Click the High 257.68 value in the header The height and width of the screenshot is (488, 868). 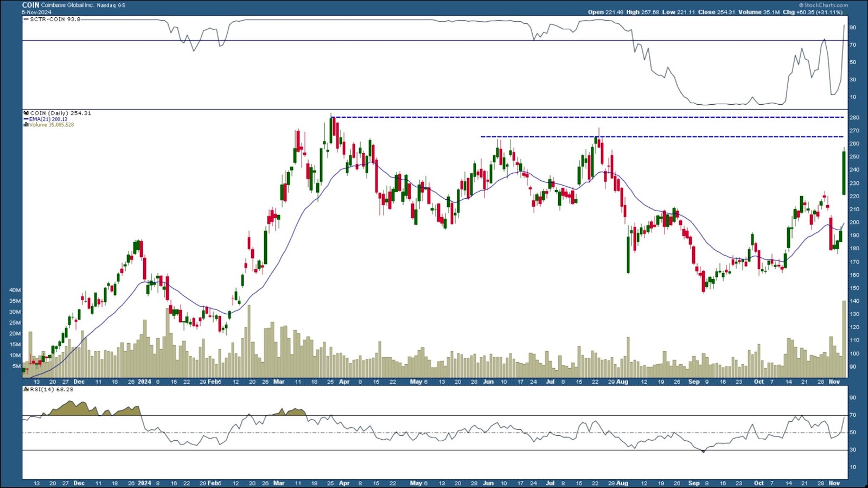click(642, 12)
